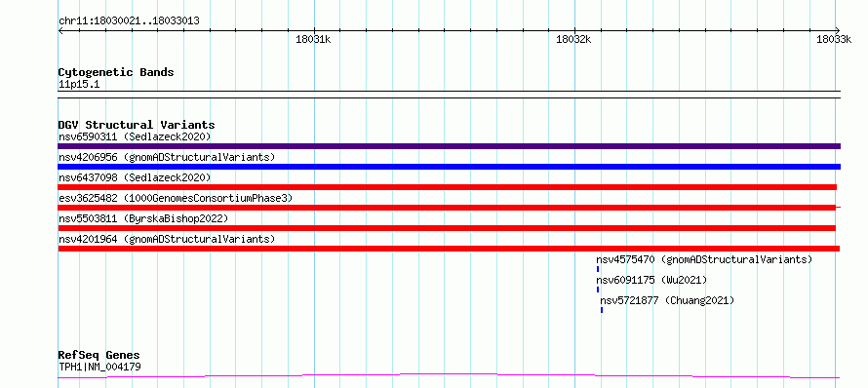The height and width of the screenshot is (388, 868).
Task: Click the magenta TPH1 gene line
Action: [x=449, y=376]
